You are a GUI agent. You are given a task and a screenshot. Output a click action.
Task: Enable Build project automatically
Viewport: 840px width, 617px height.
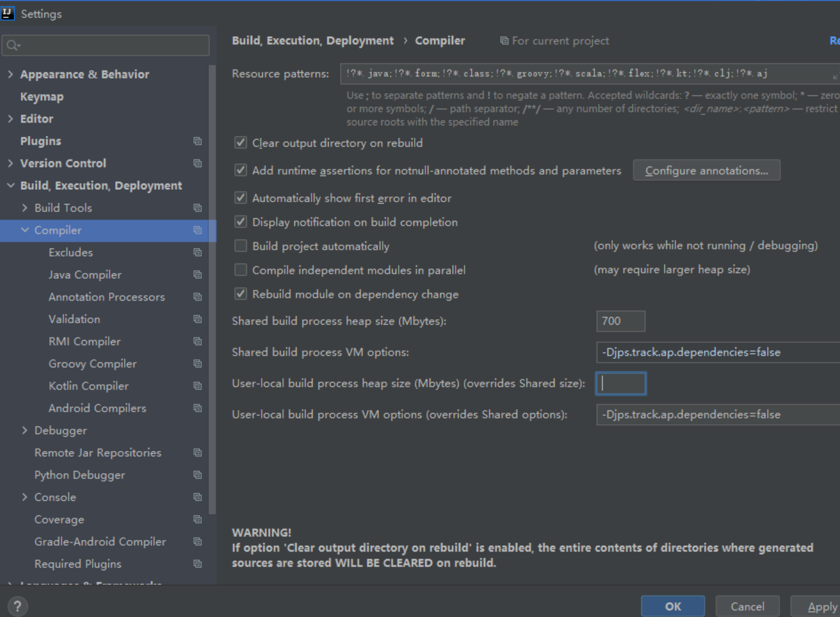(240, 246)
